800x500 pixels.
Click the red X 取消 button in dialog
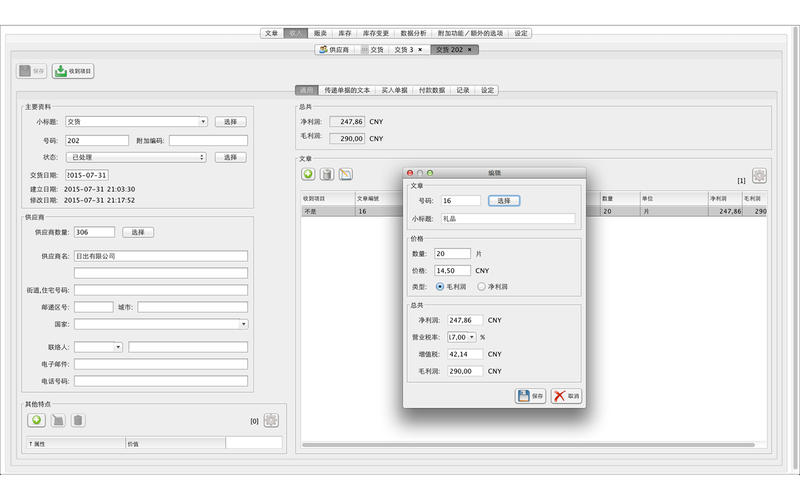pyautogui.click(x=566, y=396)
